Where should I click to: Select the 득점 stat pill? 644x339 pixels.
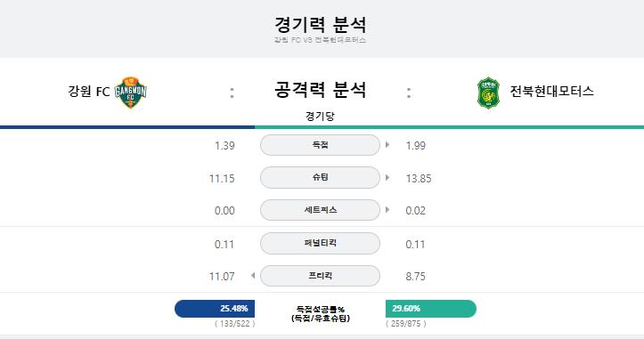coord(320,145)
